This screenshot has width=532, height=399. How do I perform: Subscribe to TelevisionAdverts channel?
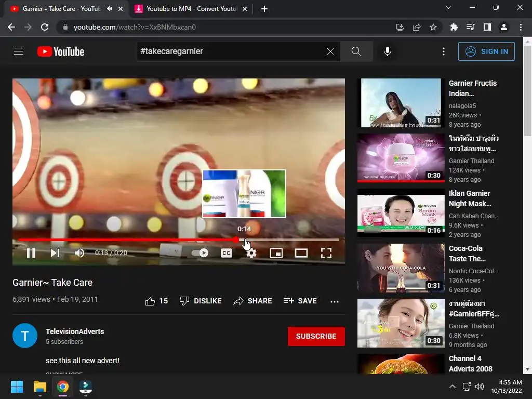[x=316, y=336]
